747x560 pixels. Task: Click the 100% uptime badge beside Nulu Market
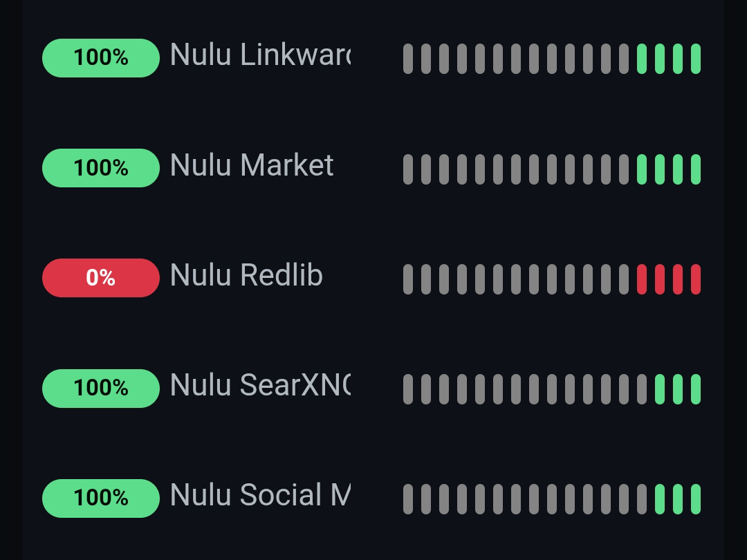(101, 168)
